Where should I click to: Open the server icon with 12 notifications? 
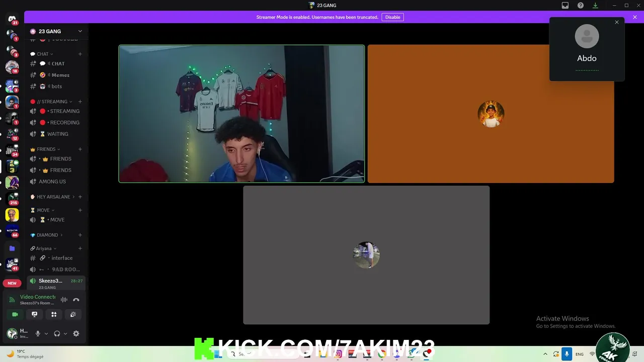tap(12, 134)
